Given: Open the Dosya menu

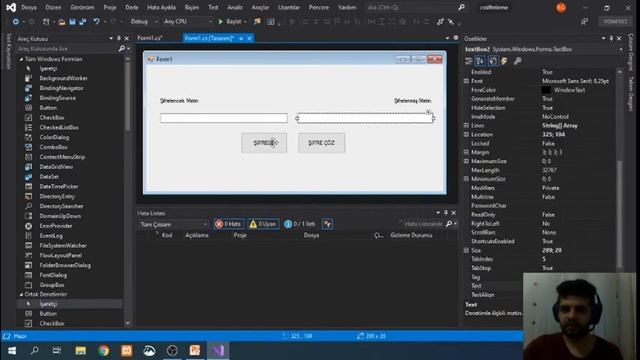Looking at the screenshot, I should coord(29,7).
